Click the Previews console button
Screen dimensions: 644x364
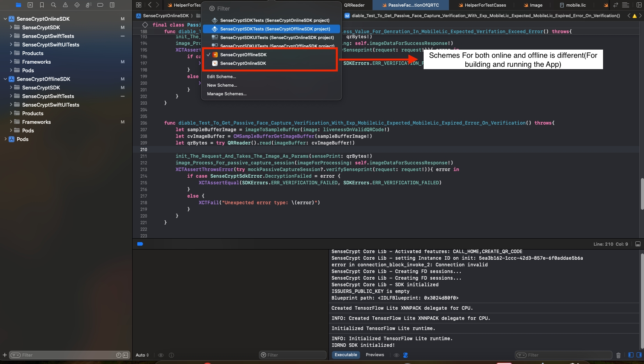click(374, 355)
